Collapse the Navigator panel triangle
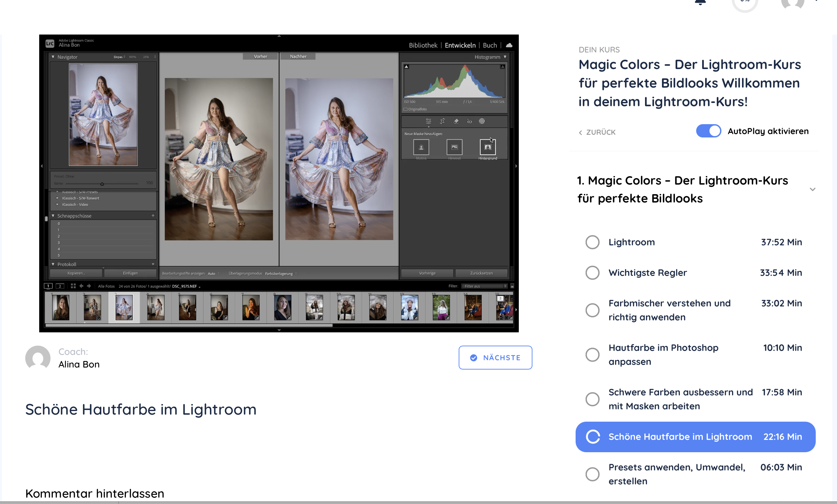 click(53, 57)
